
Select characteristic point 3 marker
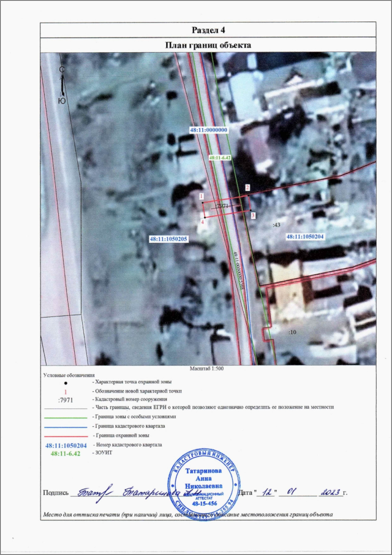click(x=253, y=216)
